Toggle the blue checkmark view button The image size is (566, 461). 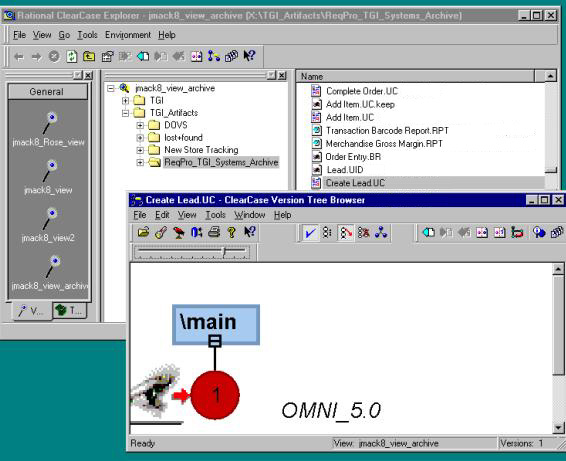[x=310, y=233]
